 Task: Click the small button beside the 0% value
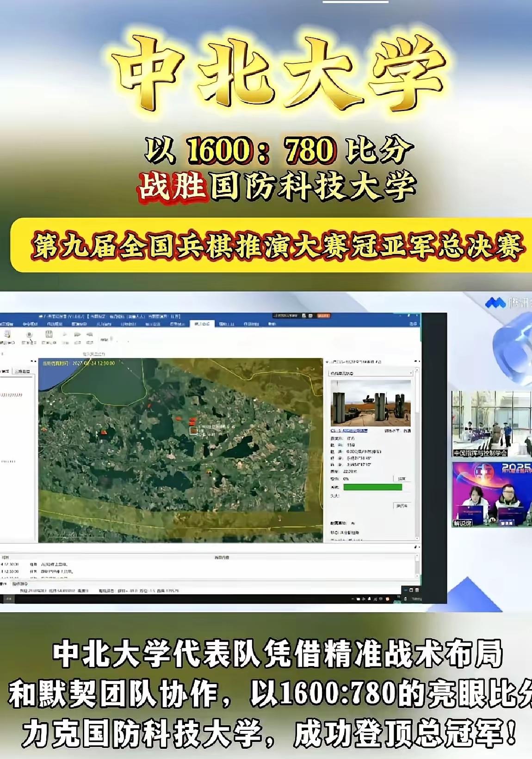[402, 479]
